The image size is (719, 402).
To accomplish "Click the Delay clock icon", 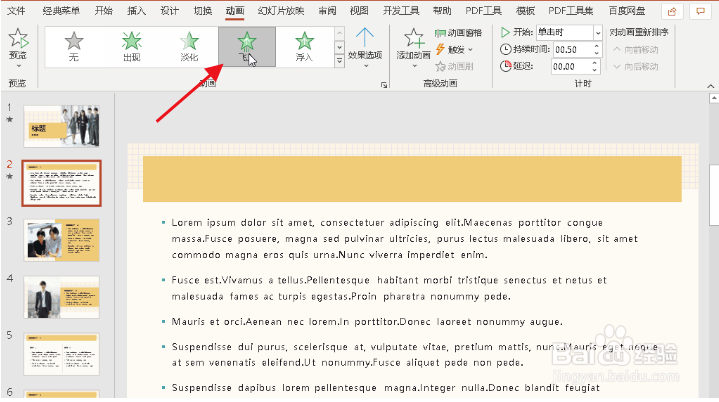I will coord(505,66).
